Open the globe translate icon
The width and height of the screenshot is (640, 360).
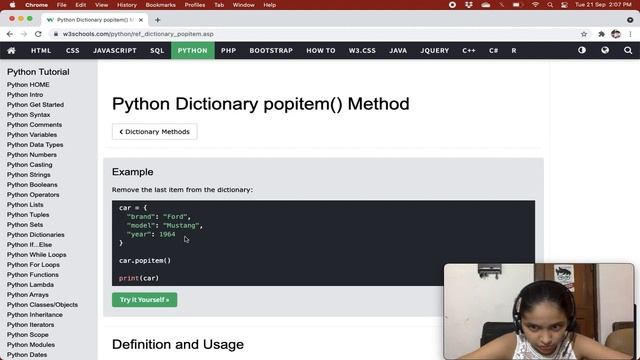[x=605, y=50]
